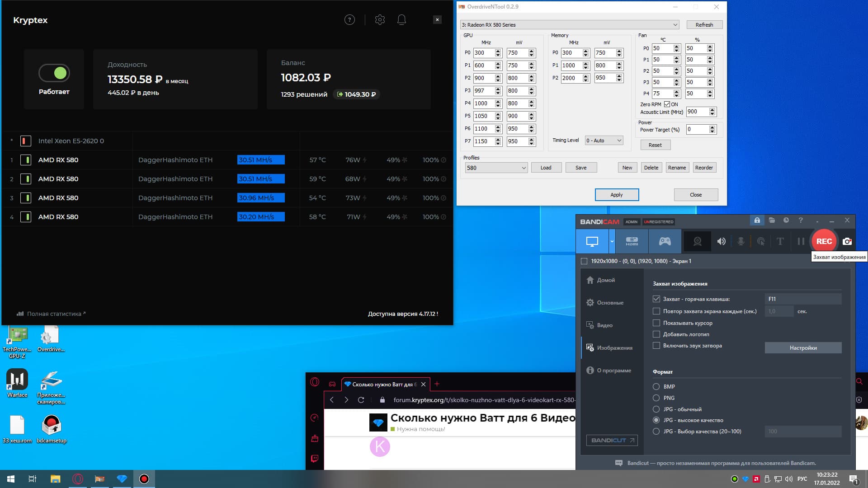The image size is (868, 488).
Task: Open Opera sidebar Twitch icon
Action: point(315,459)
